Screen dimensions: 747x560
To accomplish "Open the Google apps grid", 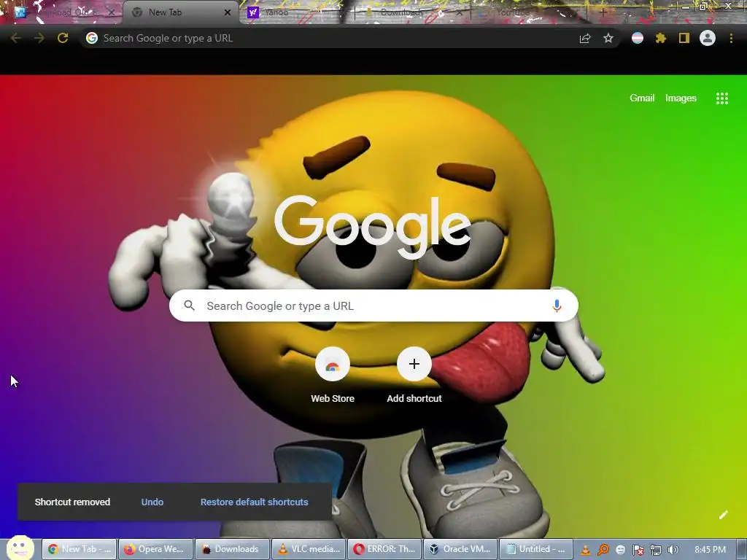I will (722, 98).
